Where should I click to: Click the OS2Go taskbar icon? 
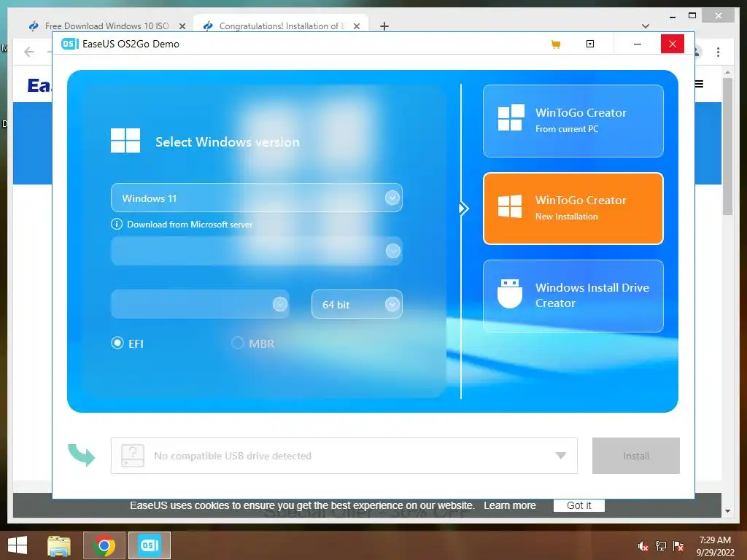[149, 545]
